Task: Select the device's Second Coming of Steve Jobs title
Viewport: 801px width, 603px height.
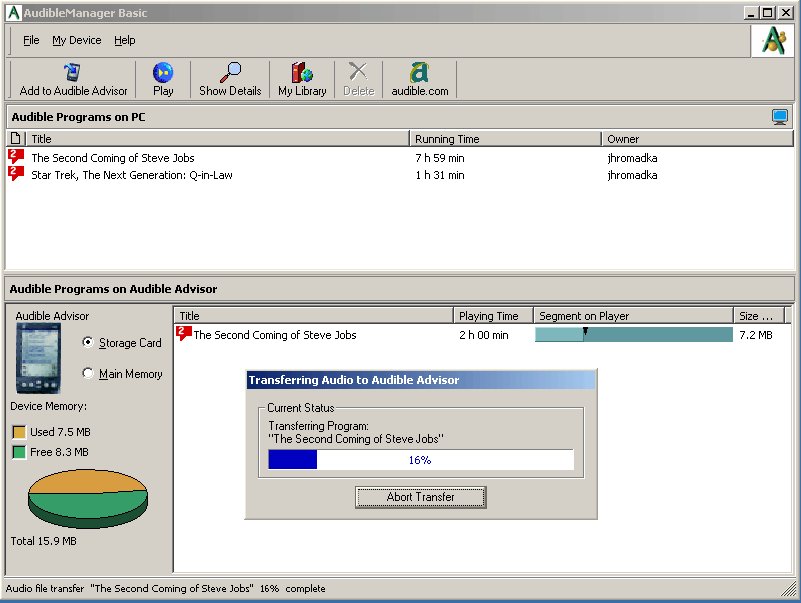Action: pyautogui.click(x=275, y=335)
